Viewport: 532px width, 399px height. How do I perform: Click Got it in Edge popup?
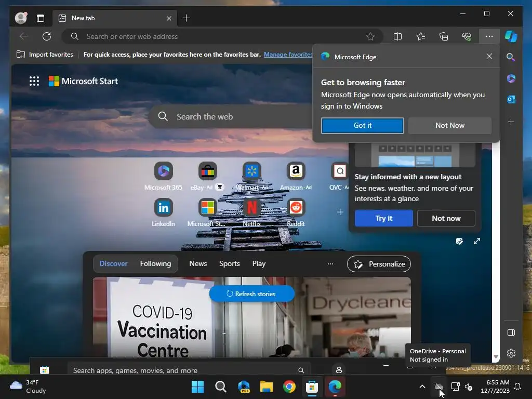[x=362, y=126]
